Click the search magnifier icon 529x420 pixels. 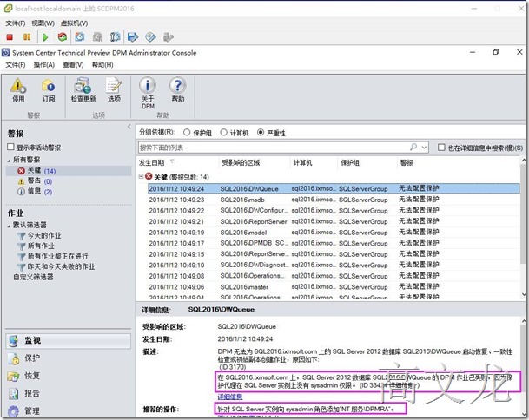click(413, 147)
